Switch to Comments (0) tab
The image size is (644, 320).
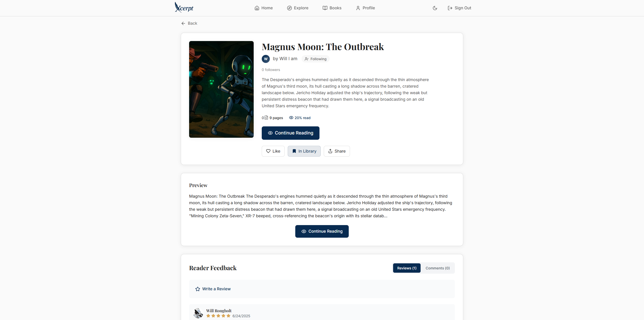coord(437,268)
